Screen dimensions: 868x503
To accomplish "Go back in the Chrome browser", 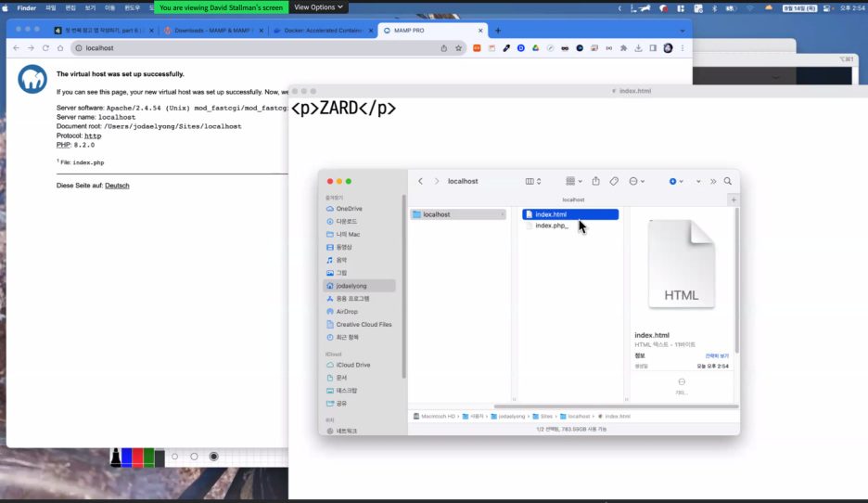I will click(16, 48).
